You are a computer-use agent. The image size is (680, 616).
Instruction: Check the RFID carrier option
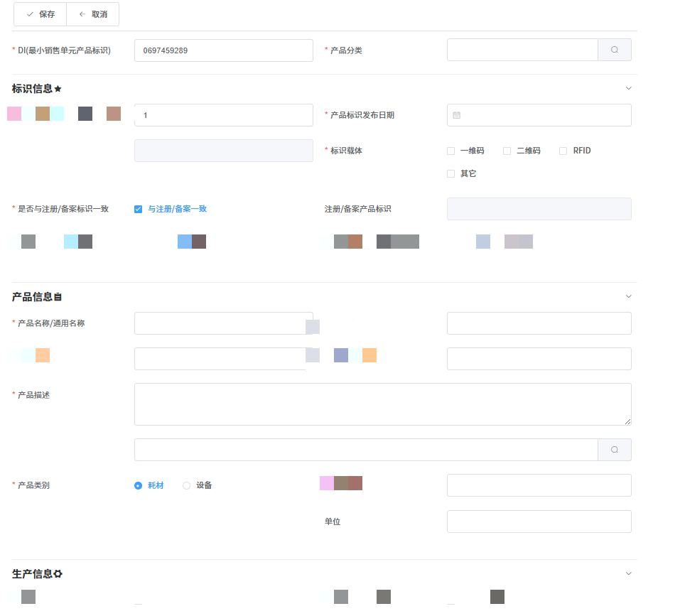tap(563, 151)
